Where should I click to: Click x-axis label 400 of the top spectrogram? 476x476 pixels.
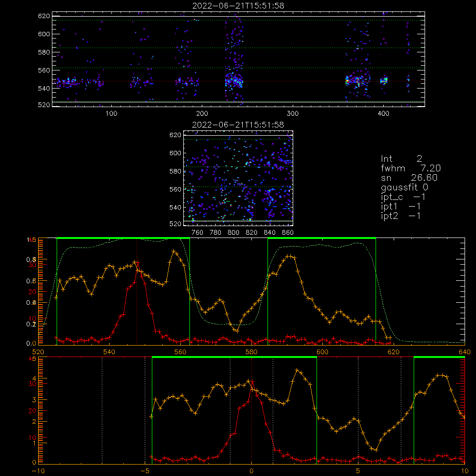click(383, 114)
